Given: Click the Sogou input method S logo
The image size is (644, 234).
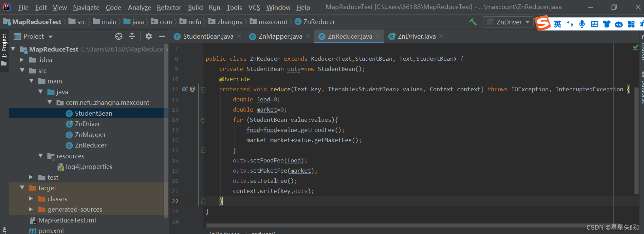Looking at the screenshot, I should tap(542, 23).
